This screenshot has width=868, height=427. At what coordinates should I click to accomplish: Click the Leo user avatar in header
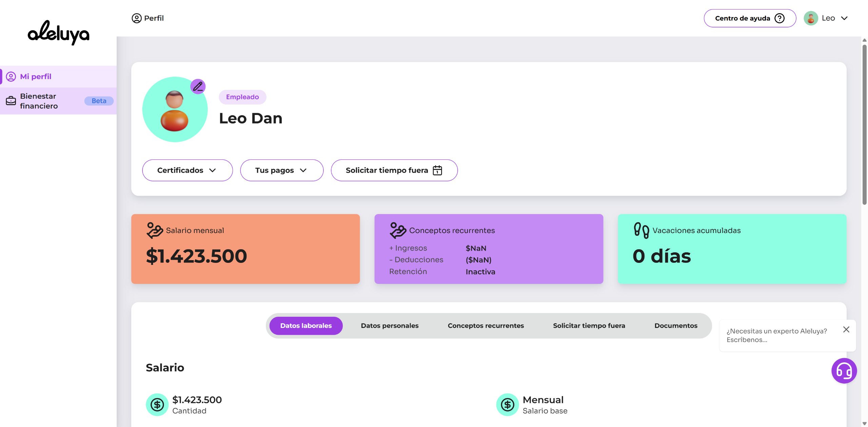pos(811,18)
